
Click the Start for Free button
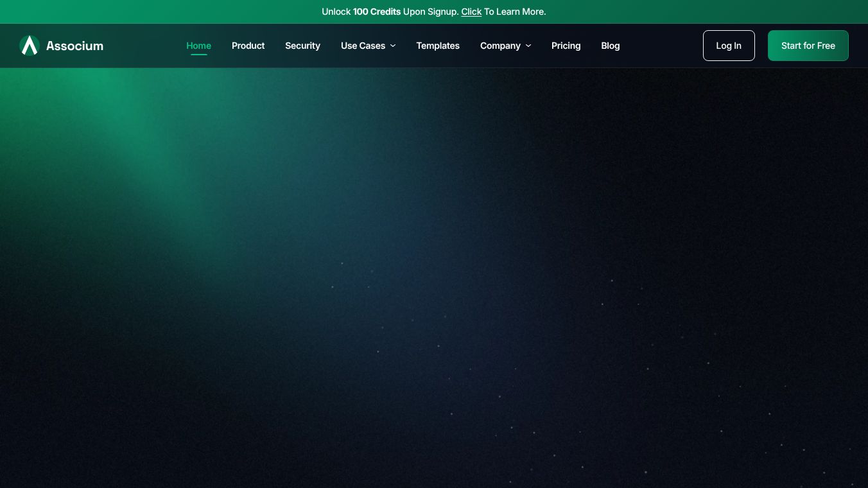pos(808,46)
